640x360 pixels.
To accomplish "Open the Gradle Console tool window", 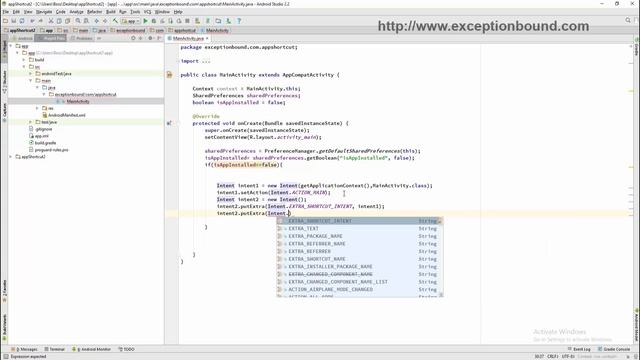I will (x=614, y=349).
